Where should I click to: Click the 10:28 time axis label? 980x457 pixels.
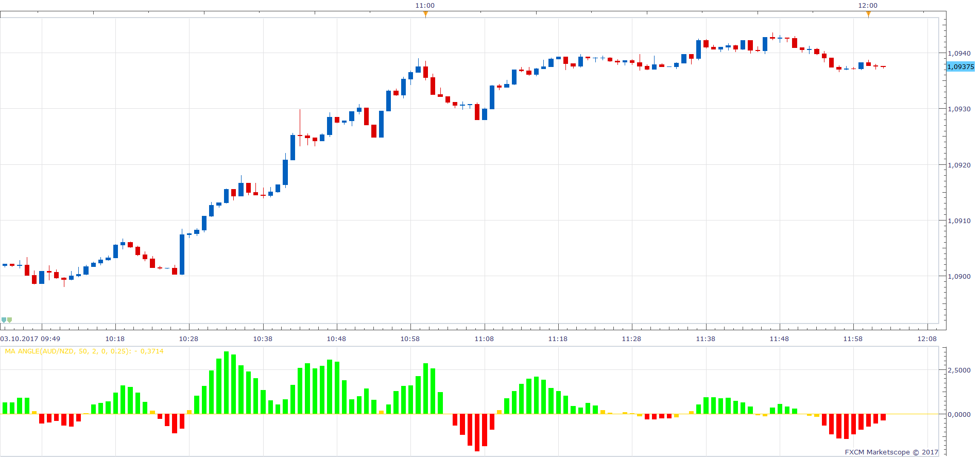188,338
